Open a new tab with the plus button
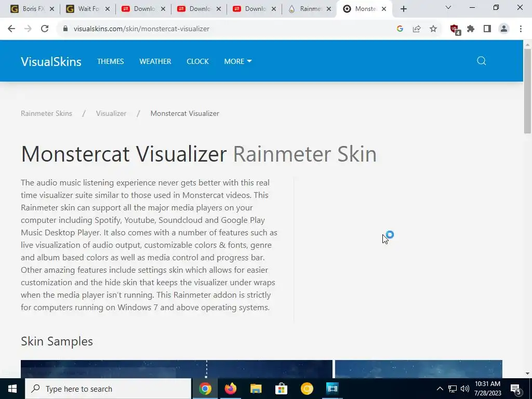Image resolution: width=532 pixels, height=399 pixels. pyautogui.click(x=403, y=9)
